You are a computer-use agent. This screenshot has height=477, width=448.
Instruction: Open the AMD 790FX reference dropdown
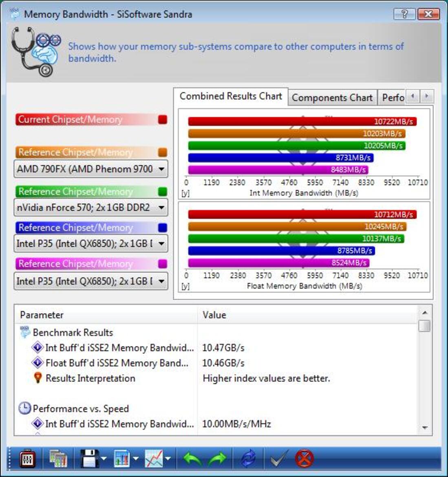tap(90, 169)
